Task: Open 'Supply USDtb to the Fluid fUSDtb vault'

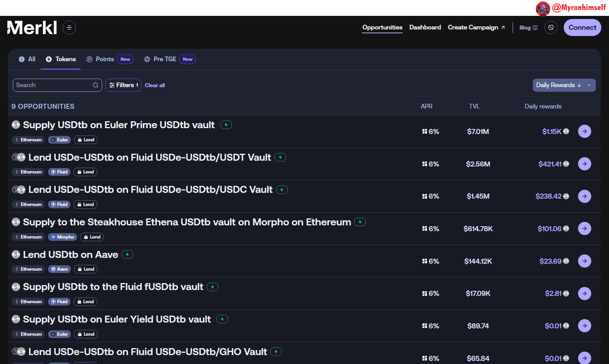Action: click(x=113, y=287)
